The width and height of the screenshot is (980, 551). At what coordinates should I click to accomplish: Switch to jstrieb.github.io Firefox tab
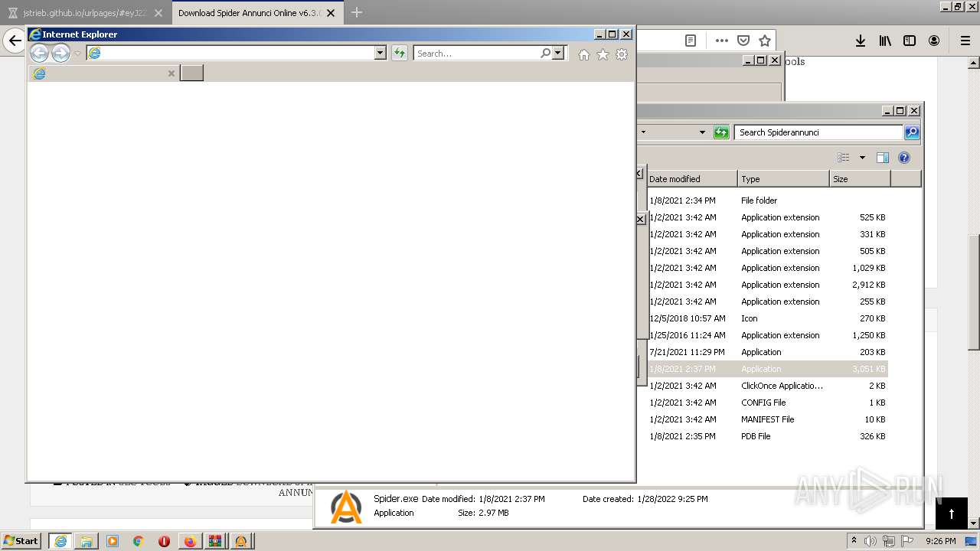pyautogui.click(x=85, y=13)
